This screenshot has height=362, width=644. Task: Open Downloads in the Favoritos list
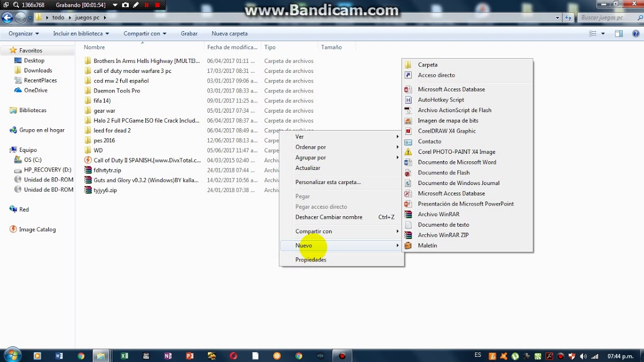tap(38, 70)
